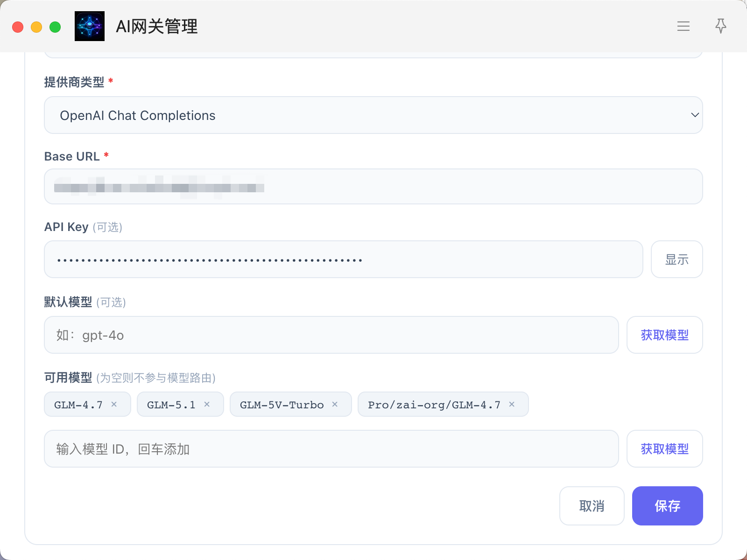This screenshot has height=560, width=747.
Task: Click the 可用模型 label
Action: (x=68, y=378)
